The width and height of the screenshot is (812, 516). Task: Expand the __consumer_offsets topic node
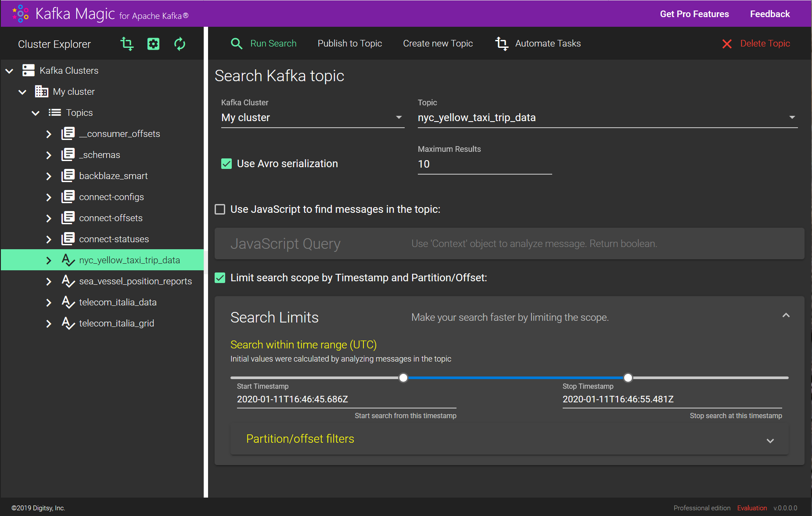tap(49, 134)
